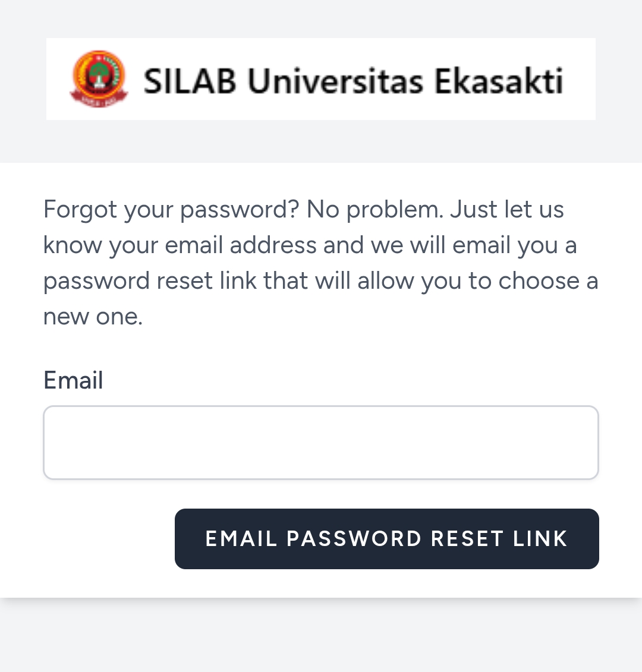
Task: Click the SILAB Universitas Ekasakti header text
Action: [x=353, y=81]
